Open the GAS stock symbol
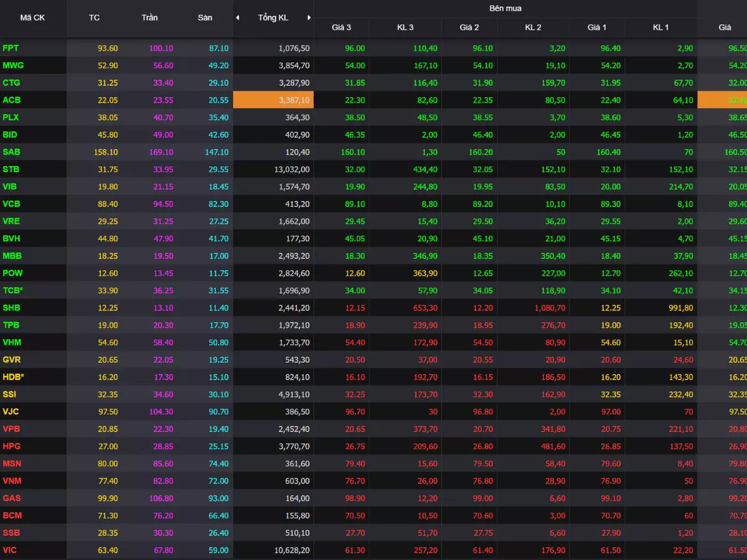The image size is (747, 560). (x=12, y=498)
